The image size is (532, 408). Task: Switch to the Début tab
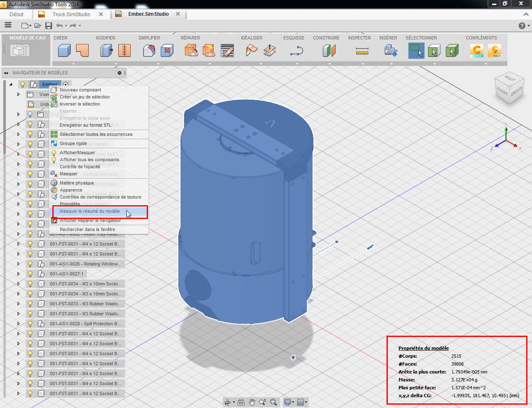click(17, 14)
